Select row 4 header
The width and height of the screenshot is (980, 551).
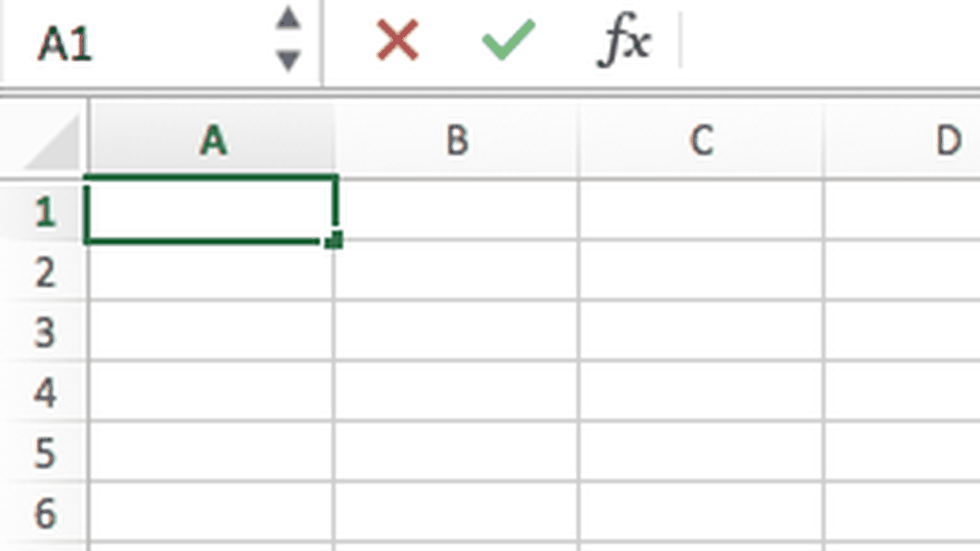(x=45, y=392)
